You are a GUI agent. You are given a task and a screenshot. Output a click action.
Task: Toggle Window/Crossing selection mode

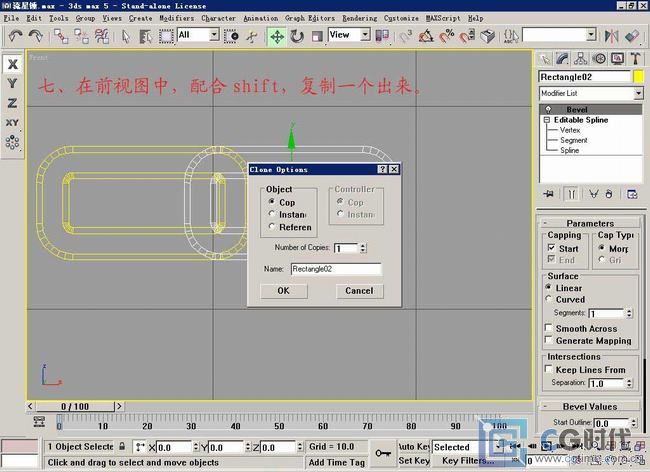pyautogui.click(x=231, y=36)
